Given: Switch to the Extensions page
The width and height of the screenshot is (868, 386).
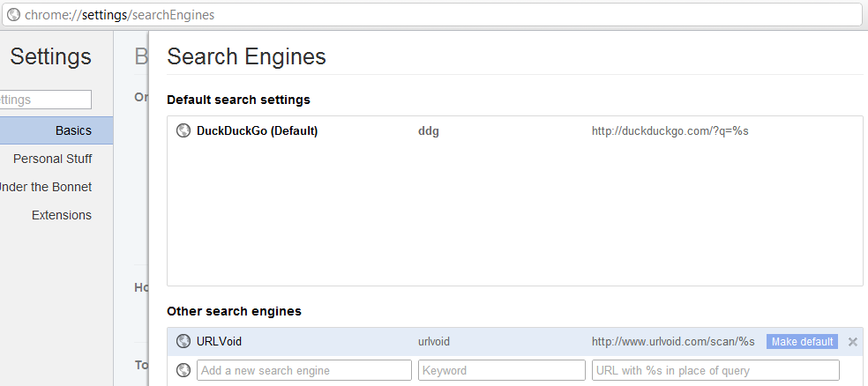Looking at the screenshot, I should [62, 215].
